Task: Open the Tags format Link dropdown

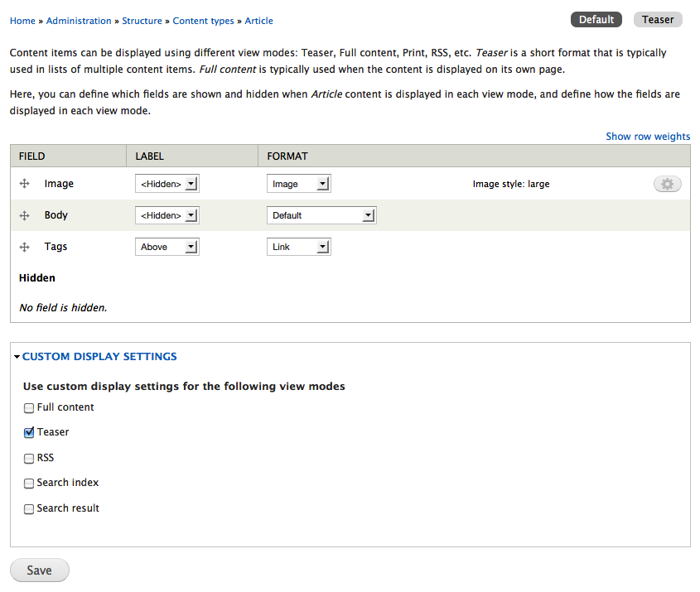Action: click(x=298, y=247)
